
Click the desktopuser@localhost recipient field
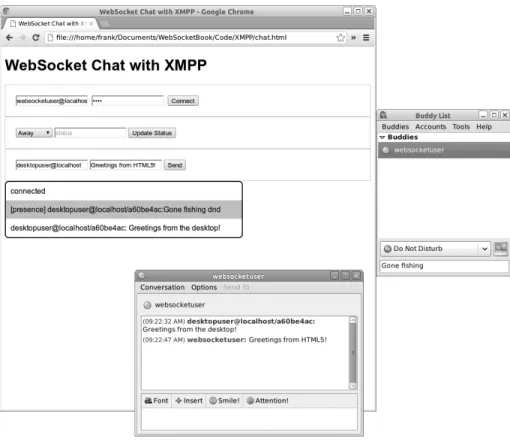(52, 165)
